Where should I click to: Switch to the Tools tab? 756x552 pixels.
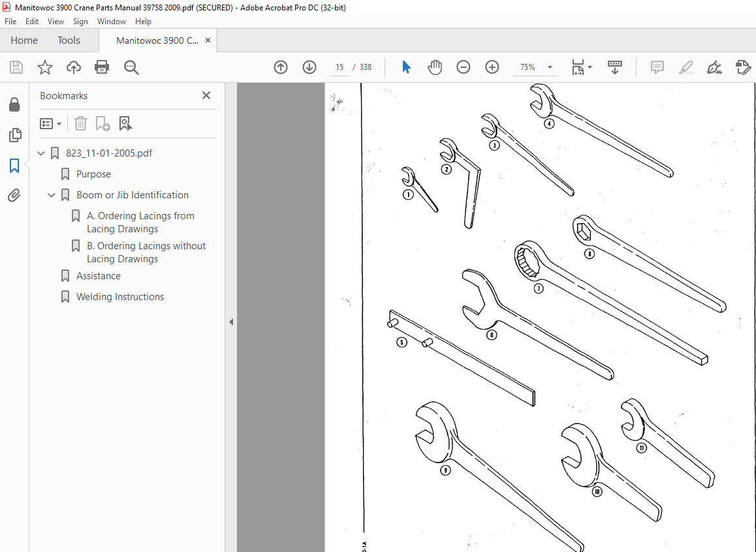tap(69, 40)
